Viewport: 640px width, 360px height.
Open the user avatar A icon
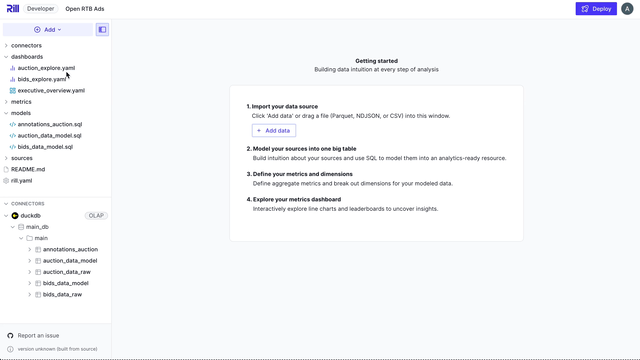627,9
